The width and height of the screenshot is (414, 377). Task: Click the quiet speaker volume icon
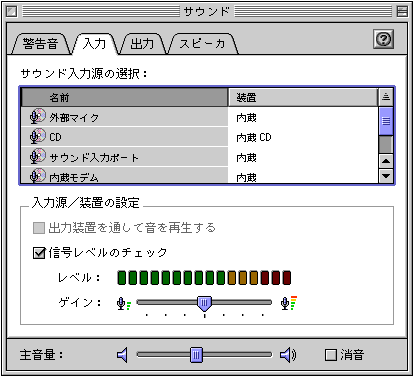(x=122, y=355)
